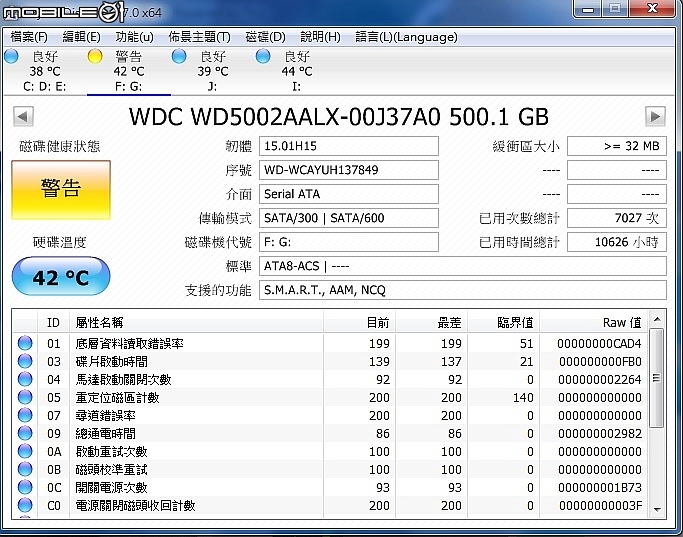The width and height of the screenshot is (683, 537).
Task: Go to next disk with right arrow
Action: click(655, 116)
